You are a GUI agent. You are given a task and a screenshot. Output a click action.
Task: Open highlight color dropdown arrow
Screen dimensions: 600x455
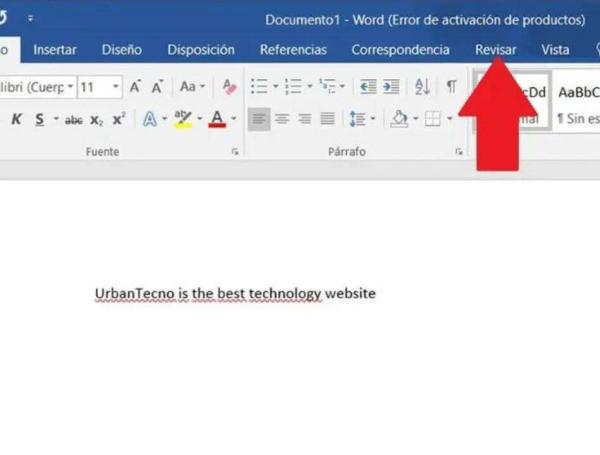pos(200,119)
